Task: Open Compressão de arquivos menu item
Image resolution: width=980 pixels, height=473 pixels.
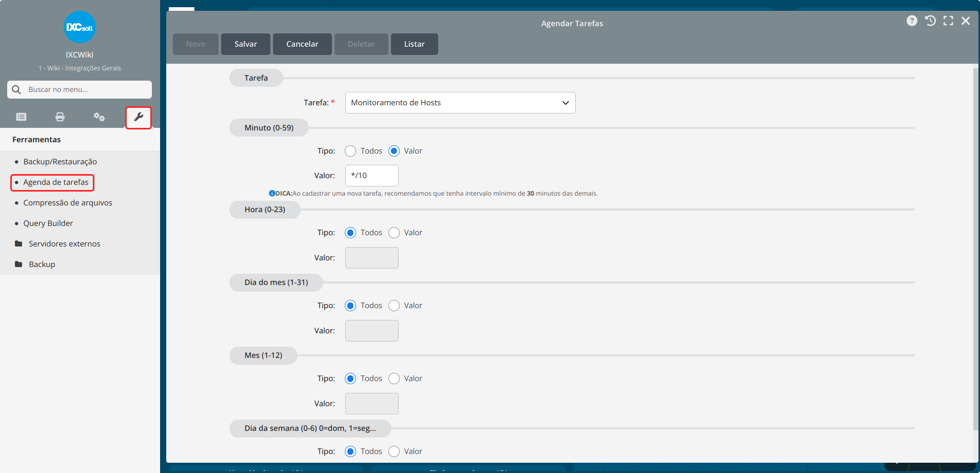Action: coord(68,203)
